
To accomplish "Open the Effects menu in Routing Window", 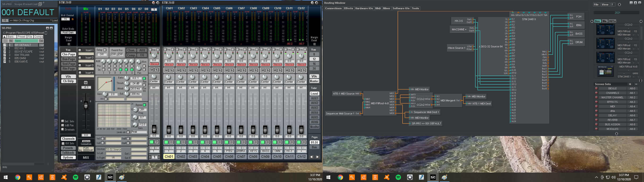I will click(348, 8).
